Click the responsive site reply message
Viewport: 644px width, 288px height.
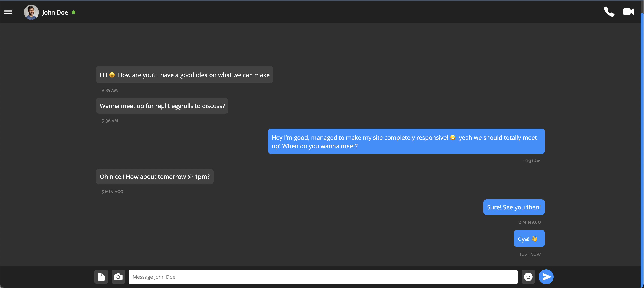pyautogui.click(x=406, y=141)
